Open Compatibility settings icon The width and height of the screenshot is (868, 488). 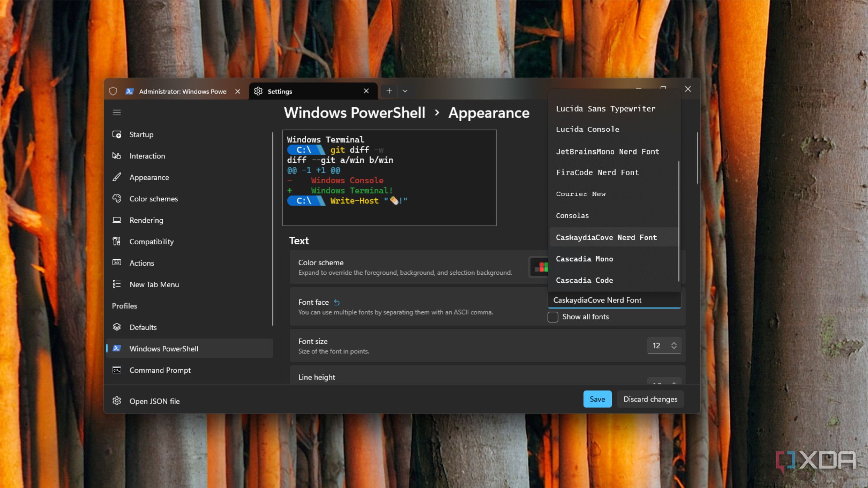click(117, 241)
